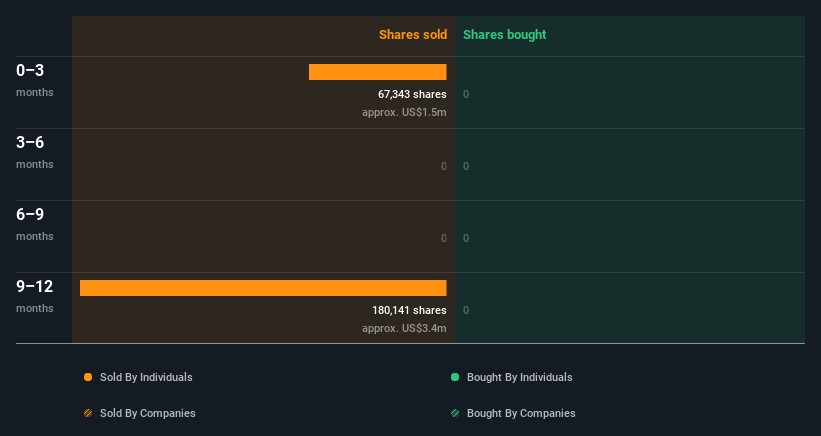This screenshot has width=821, height=436.
Task: Click the 3–6 months shares bought zero
Action: (x=466, y=166)
